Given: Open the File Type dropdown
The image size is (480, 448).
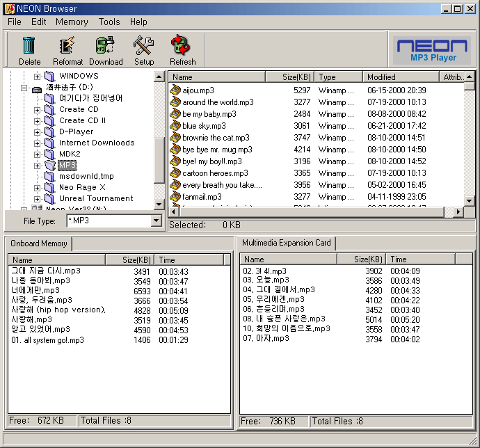Looking at the screenshot, I should (156, 221).
